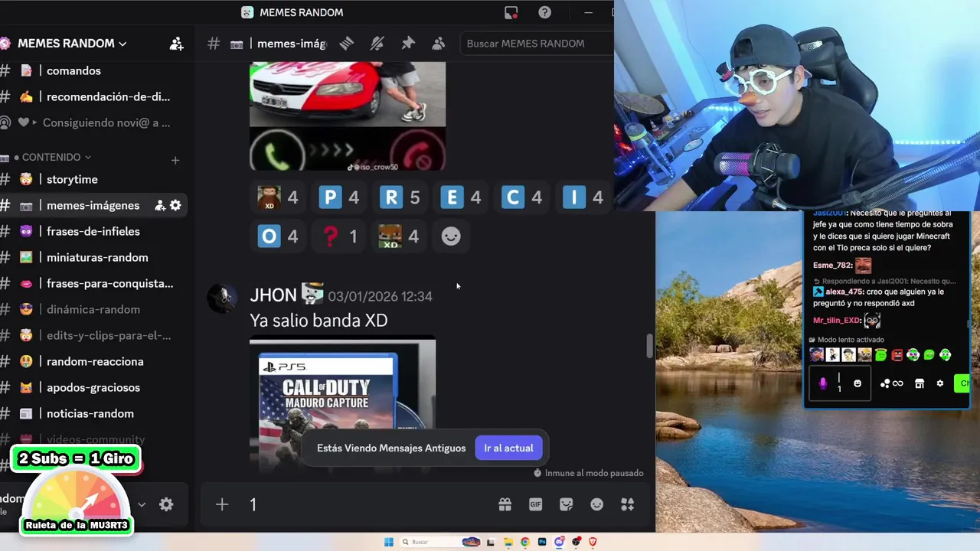Image resolution: width=980 pixels, height=551 pixels.
Task: Click Ir al actual button
Action: click(x=508, y=448)
